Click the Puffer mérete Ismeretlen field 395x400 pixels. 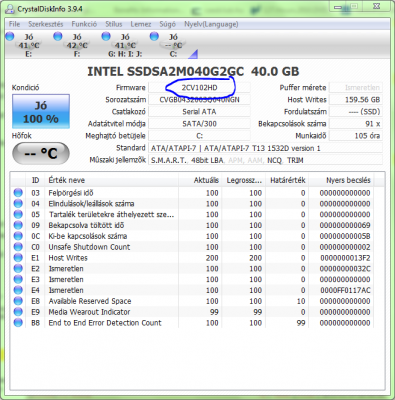click(356, 88)
